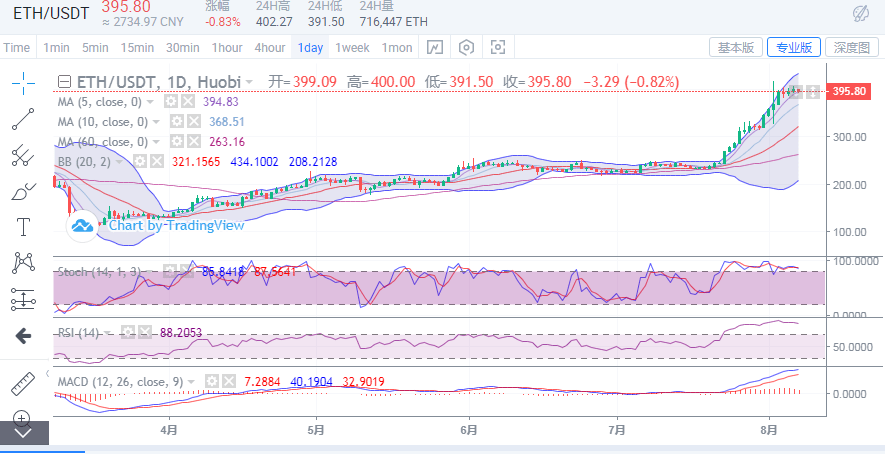Select the trend line drawing tool
885x454 pixels.
tap(23, 119)
